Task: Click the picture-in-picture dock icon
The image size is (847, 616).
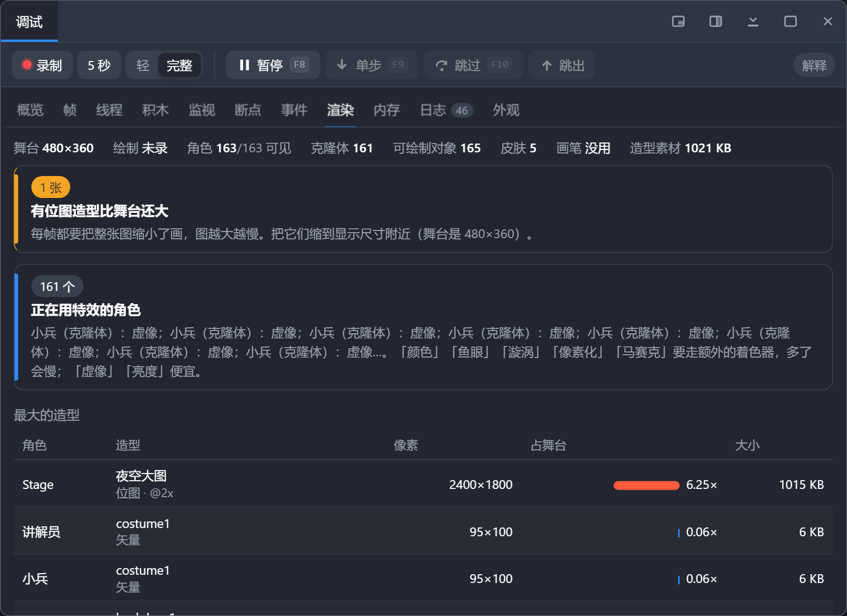Action: 678,21
